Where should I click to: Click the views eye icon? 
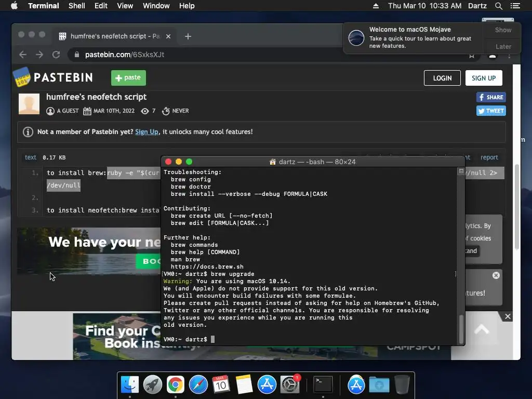click(x=145, y=111)
